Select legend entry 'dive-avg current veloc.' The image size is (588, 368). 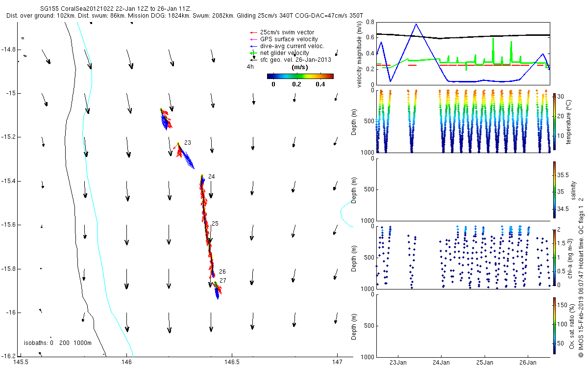(x=293, y=46)
